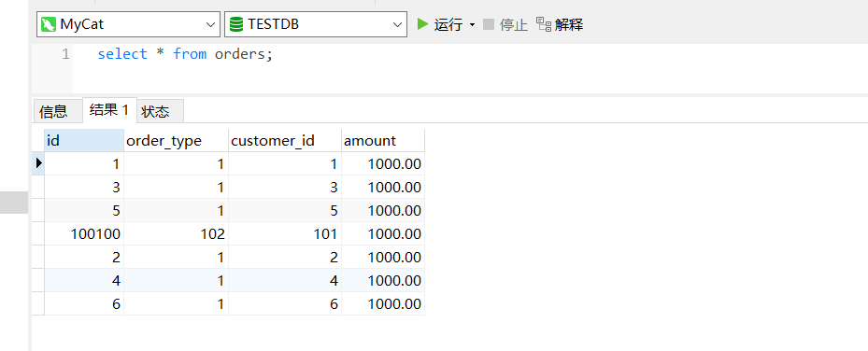The height and width of the screenshot is (351, 868).
Task: Click the Explain plan icon
Action: (x=543, y=24)
